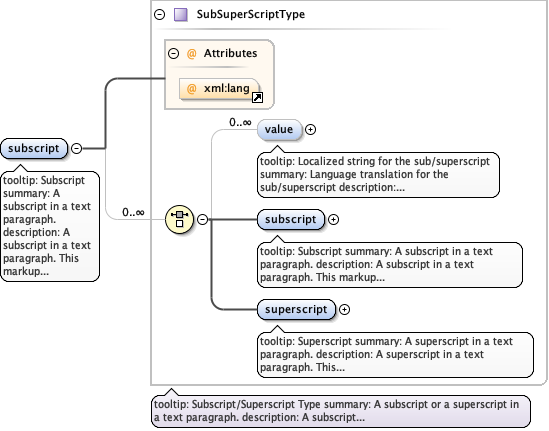Select the yellow sequence compositor icon
This screenshot has width=549, height=431.
click(x=179, y=219)
